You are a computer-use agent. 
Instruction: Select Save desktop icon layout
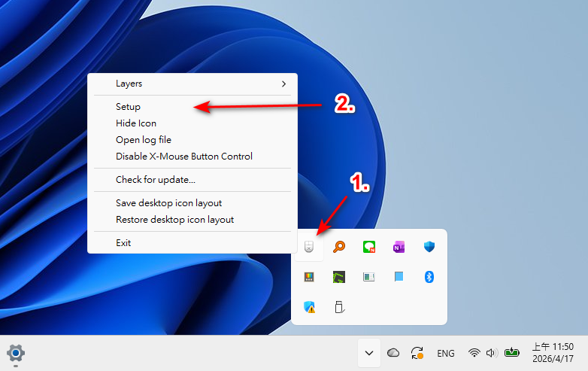tap(169, 203)
